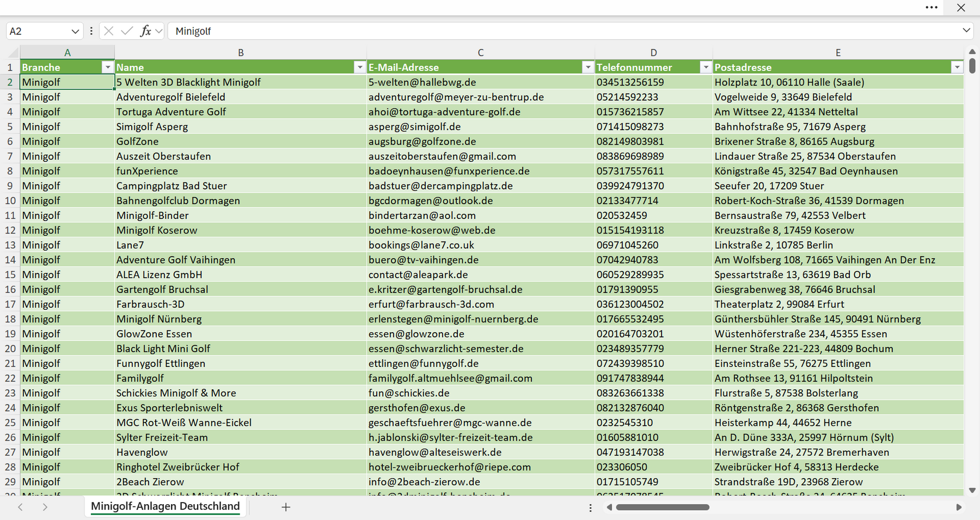Select the email buero@tv-vaihingen.de

(481, 260)
